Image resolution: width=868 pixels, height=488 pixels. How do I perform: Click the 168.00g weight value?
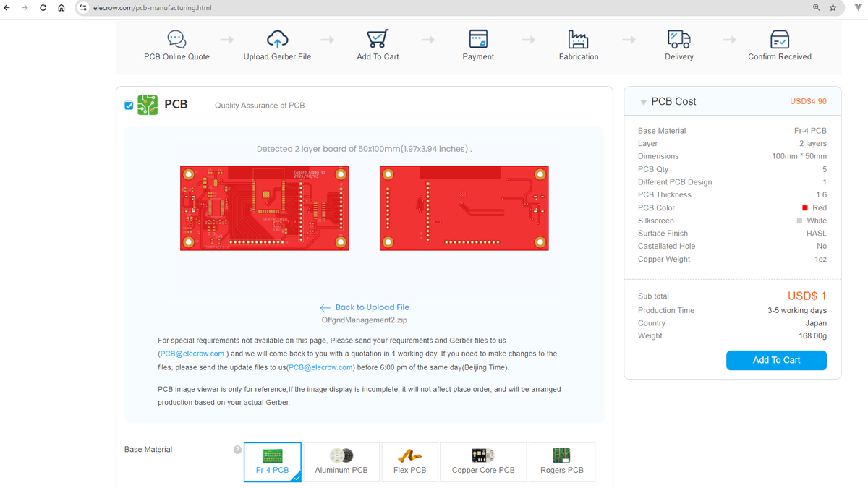tap(813, 335)
